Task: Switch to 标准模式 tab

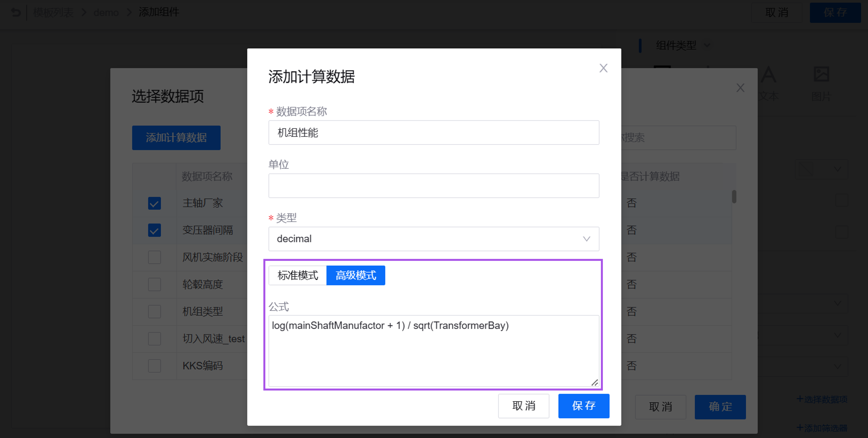Action: click(297, 275)
